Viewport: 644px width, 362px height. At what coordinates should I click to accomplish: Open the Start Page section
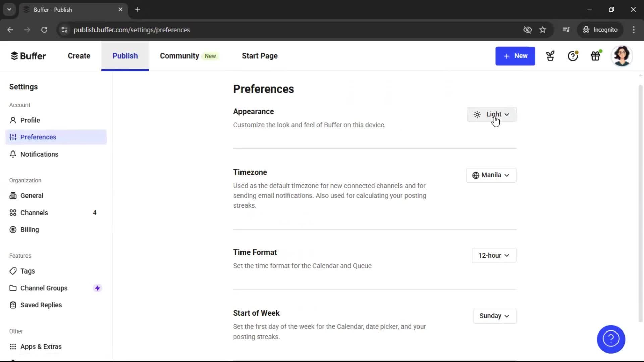[259, 56]
